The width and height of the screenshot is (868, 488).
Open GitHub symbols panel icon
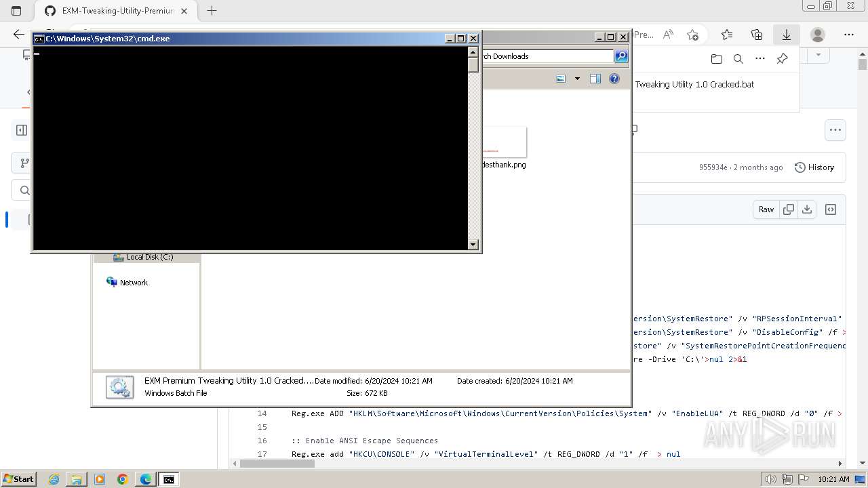pyautogui.click(x=831, y=209)
